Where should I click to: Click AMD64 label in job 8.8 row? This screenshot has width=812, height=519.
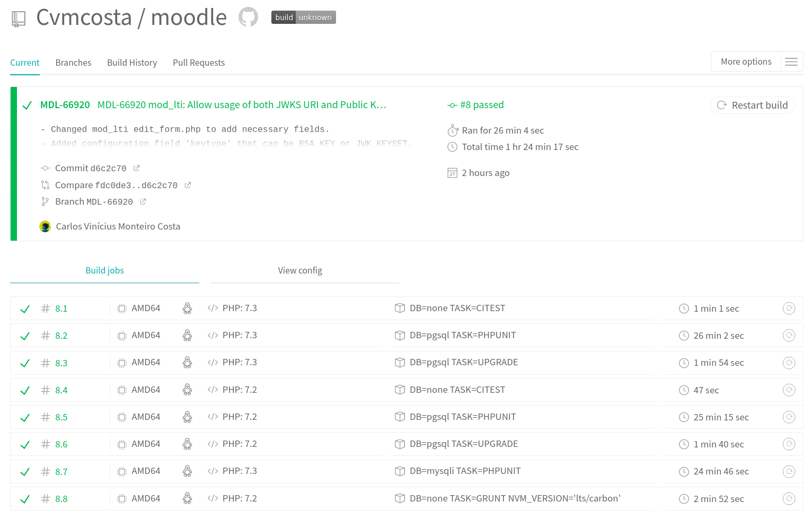pos(146,498)
